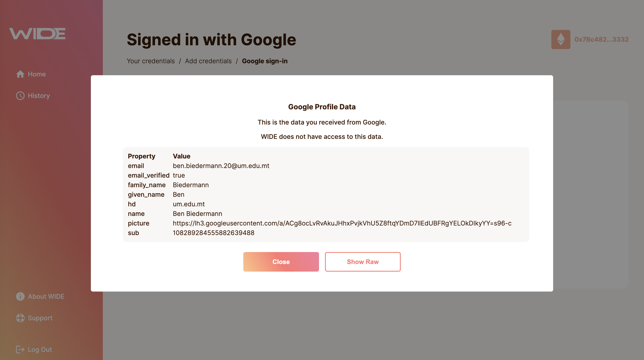Click the Ethereum wallet icon
644x360 pixels.
(x=561, y=40)
